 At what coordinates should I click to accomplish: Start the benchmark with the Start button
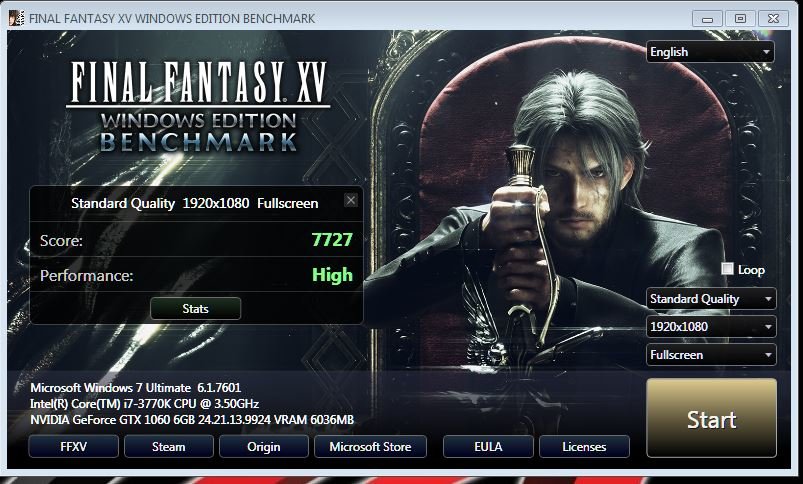pos(711,418)
